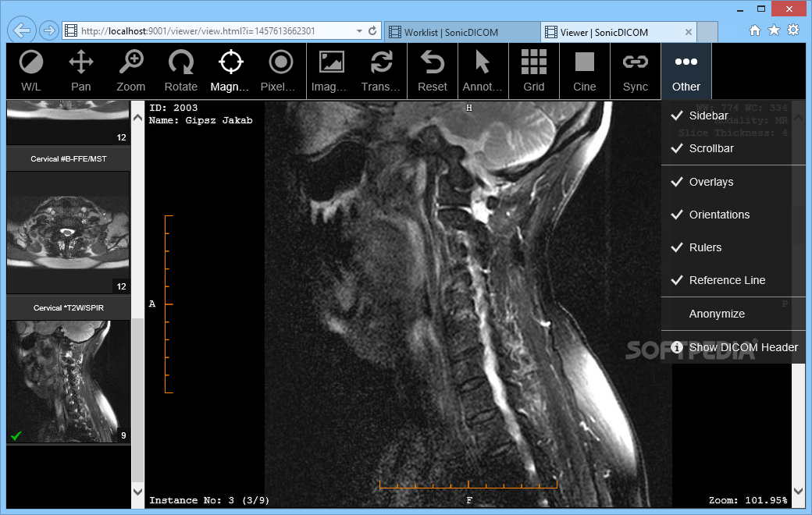Switch to Worklist | SonicDICOM tab
Screen dimensions: 812x515
pos(462,32)
